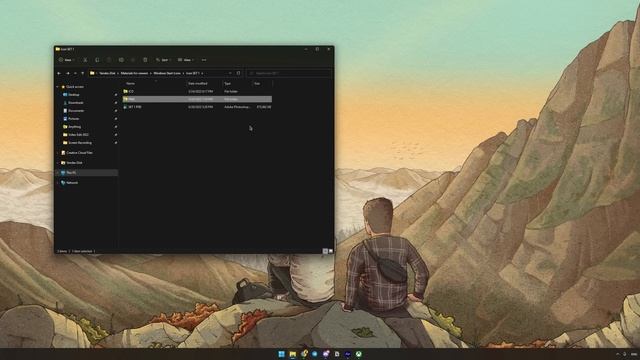
Task: Go forward using the Forward arrow
Action: pyautogui.click(x=68, y=73)
